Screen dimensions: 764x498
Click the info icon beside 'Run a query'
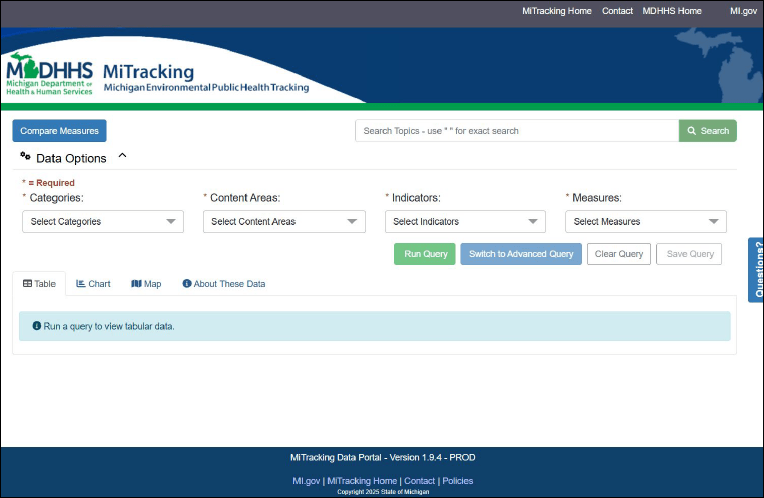(x=37, y=326)
